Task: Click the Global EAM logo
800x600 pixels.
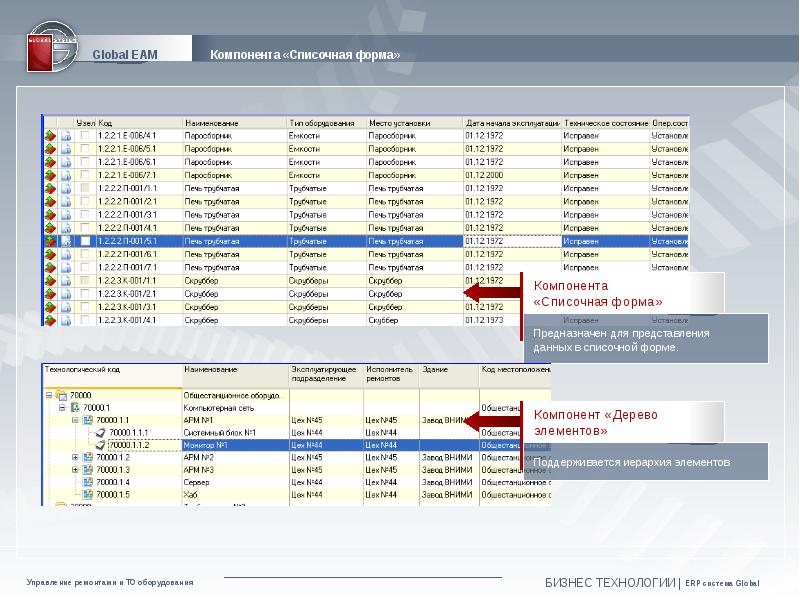Action: click(x=50, y=49)
